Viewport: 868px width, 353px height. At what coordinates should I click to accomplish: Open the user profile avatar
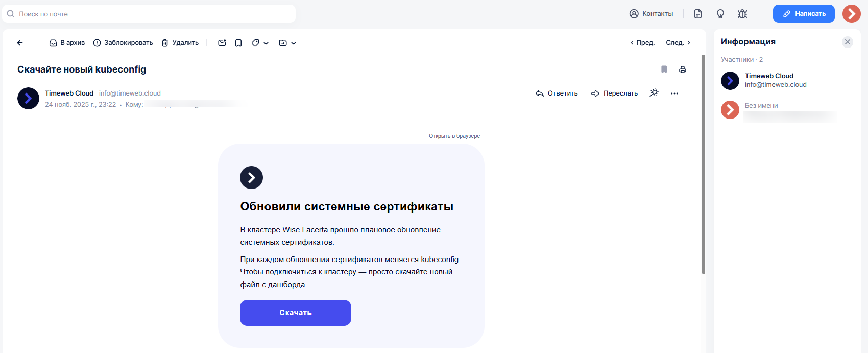(852, 14)
